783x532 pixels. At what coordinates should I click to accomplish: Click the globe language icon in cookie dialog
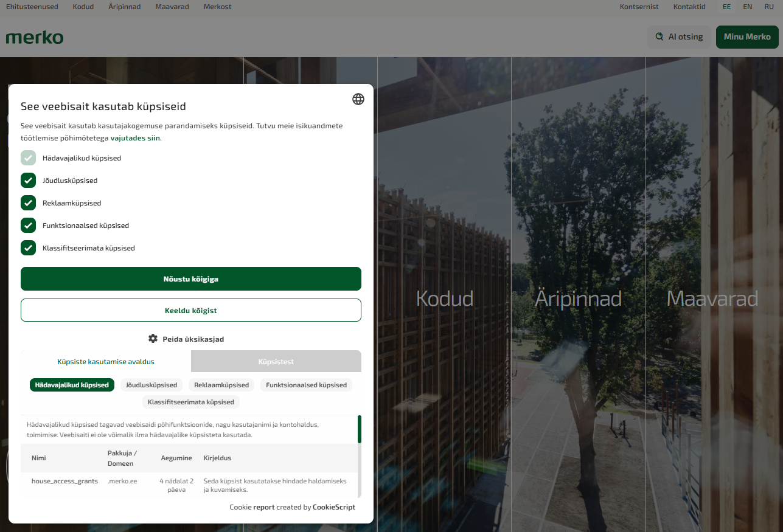click(x=358, y=99)
